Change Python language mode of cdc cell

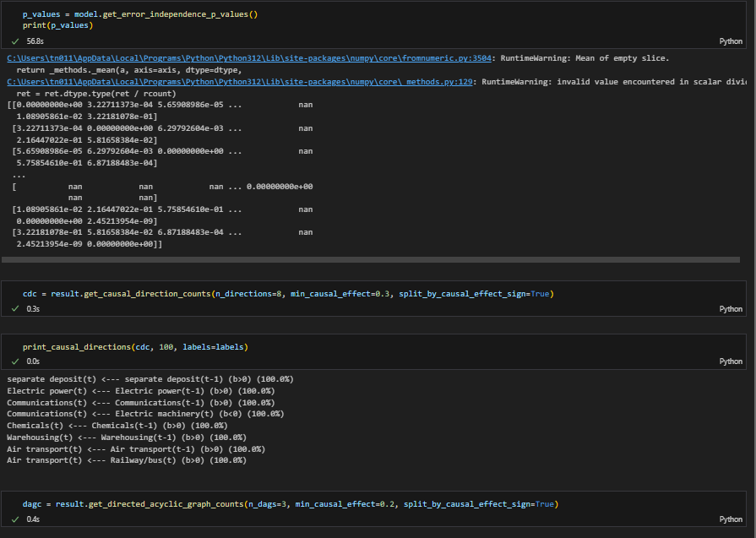point(730,309)
